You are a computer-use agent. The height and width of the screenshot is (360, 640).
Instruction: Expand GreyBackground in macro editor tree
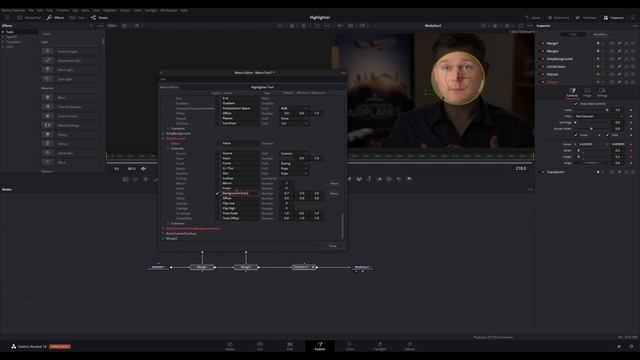[163, 133]
